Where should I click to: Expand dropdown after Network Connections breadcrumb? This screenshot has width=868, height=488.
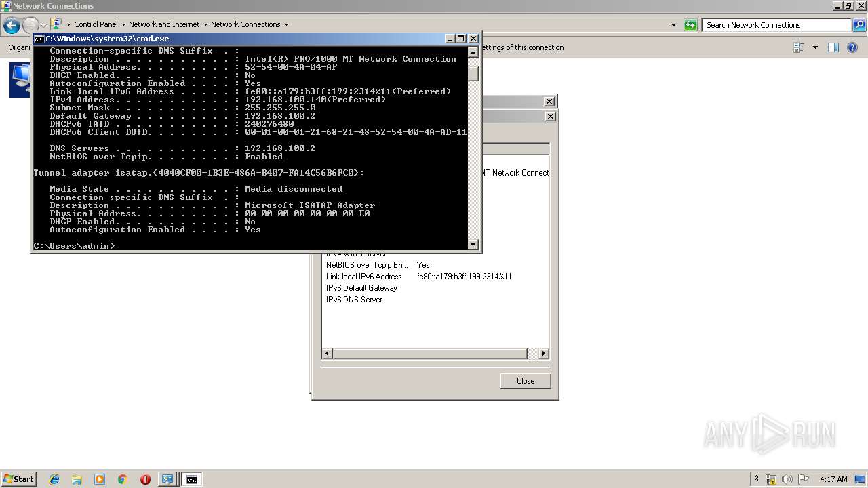tap(286, 24)
